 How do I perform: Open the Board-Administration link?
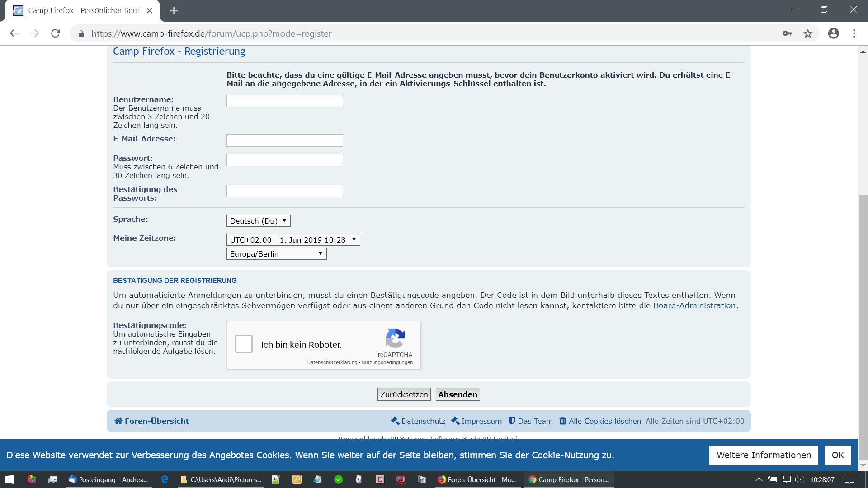click(x=694, y=305)
